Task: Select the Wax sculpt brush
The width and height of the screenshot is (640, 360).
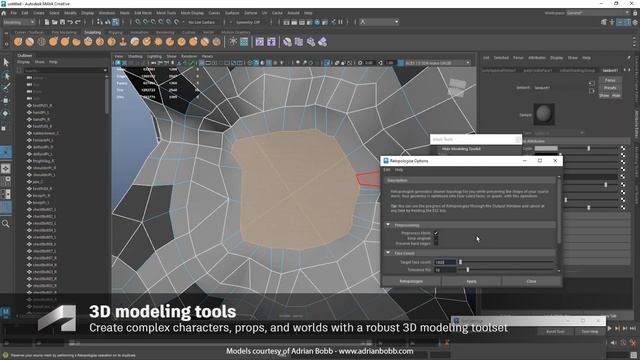Action: tap(135, 42)
